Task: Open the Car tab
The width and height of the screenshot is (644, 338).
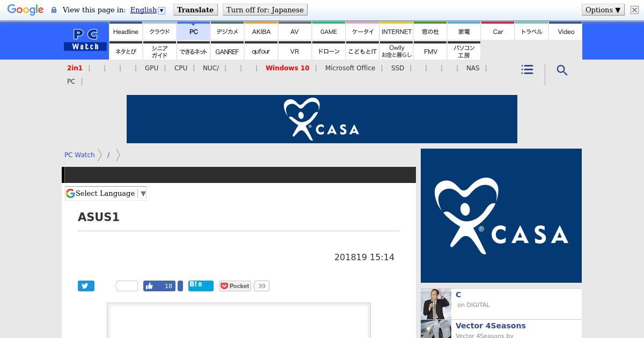Action: click(x=497, y=31)
